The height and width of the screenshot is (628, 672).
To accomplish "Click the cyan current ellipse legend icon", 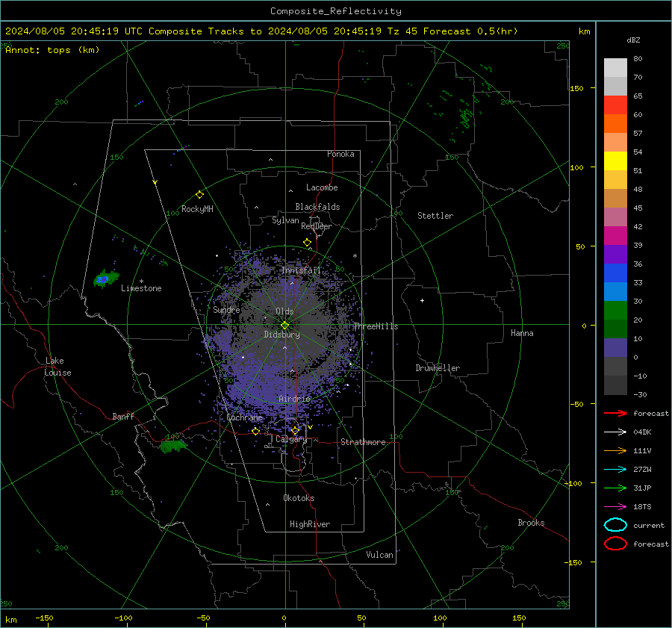I will 615,525.
